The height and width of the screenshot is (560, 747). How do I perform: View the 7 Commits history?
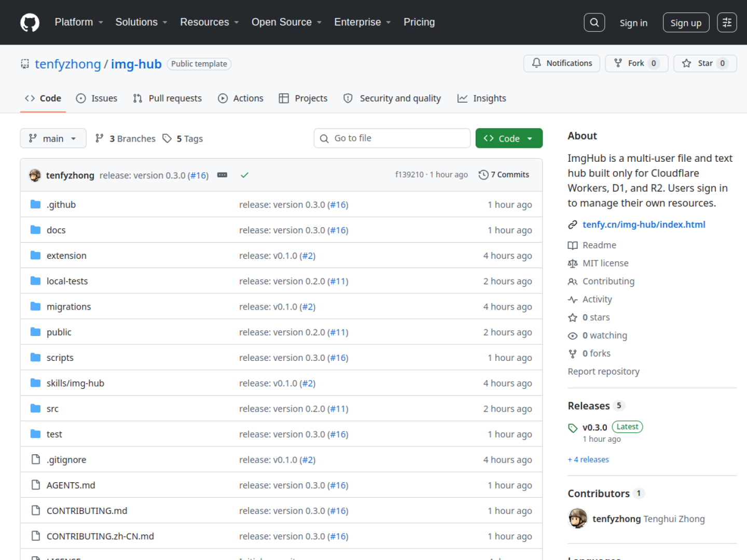point(504,175)
